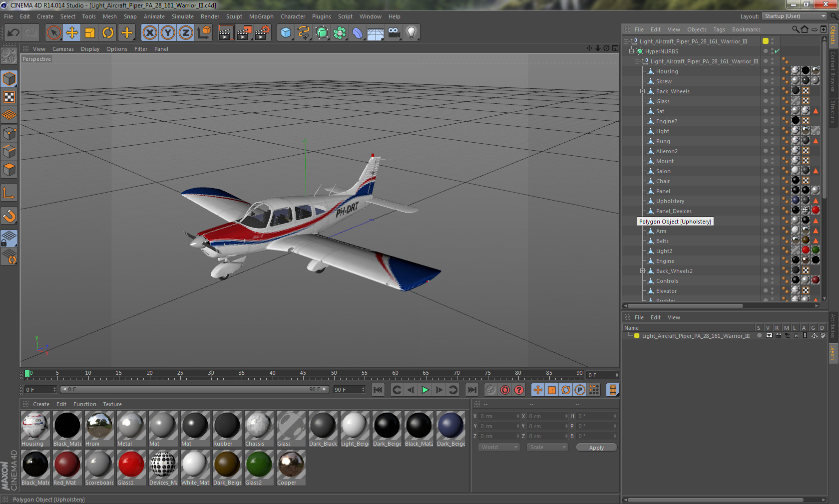Select the Red_Mat material
Screen dimensions: 839x504
click(x=67, y=468)
